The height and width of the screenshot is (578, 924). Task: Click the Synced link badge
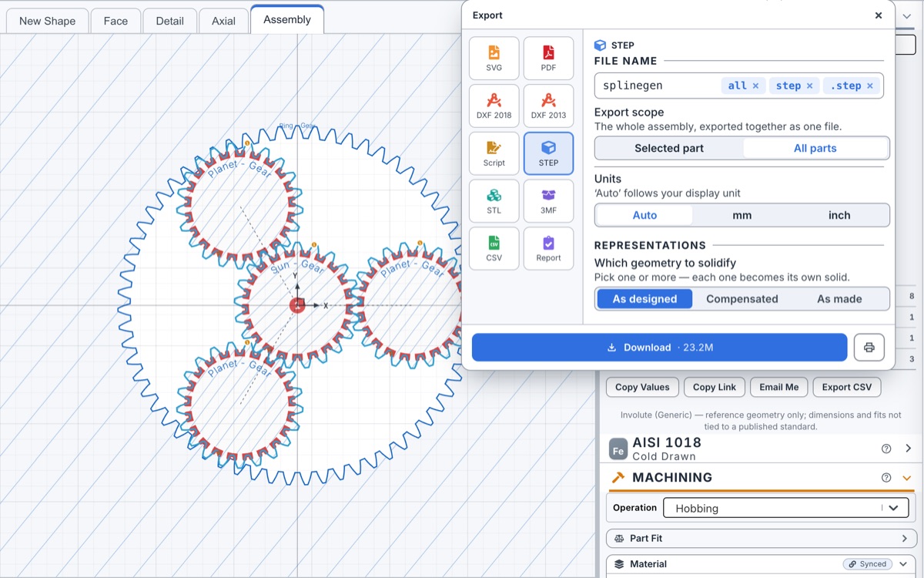click(x=868, y=564)
